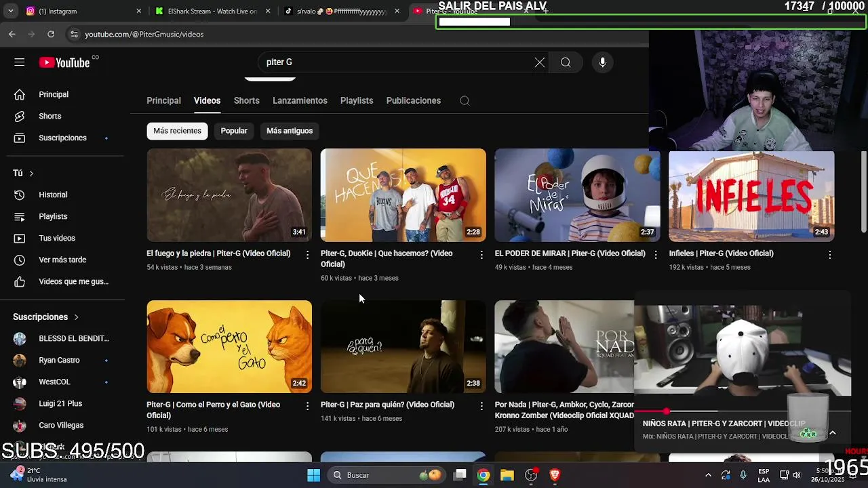
Task: Switch to the Shorts channel tab
Action: click(247, 101)
